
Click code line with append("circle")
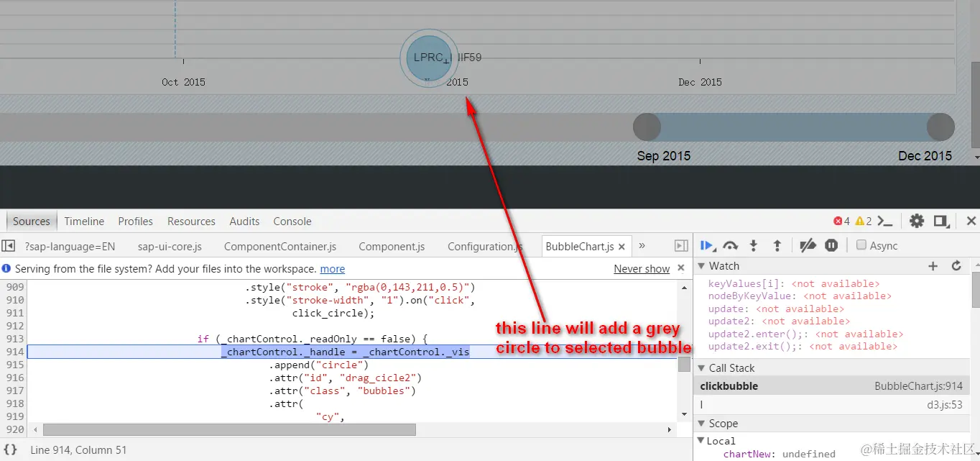click(x=318, y=365)
